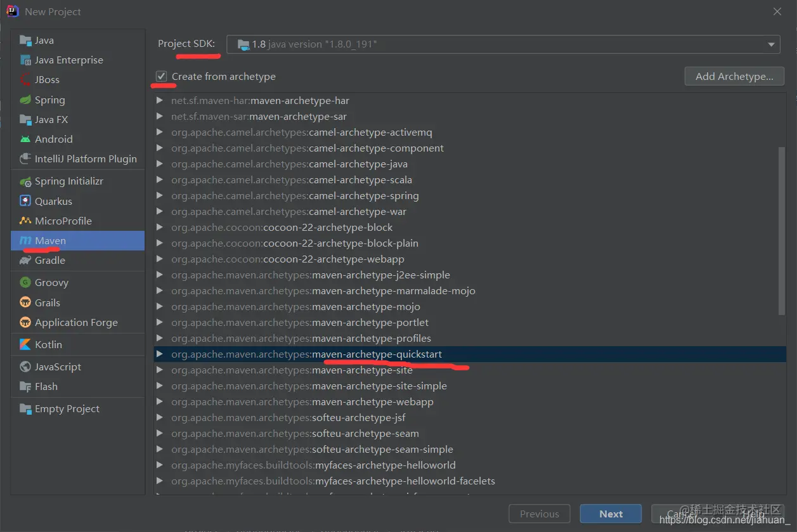Screen dimensions: 797x532
Task: Select softeu-archetype-seam-simple row
Action: click(470, 449)
